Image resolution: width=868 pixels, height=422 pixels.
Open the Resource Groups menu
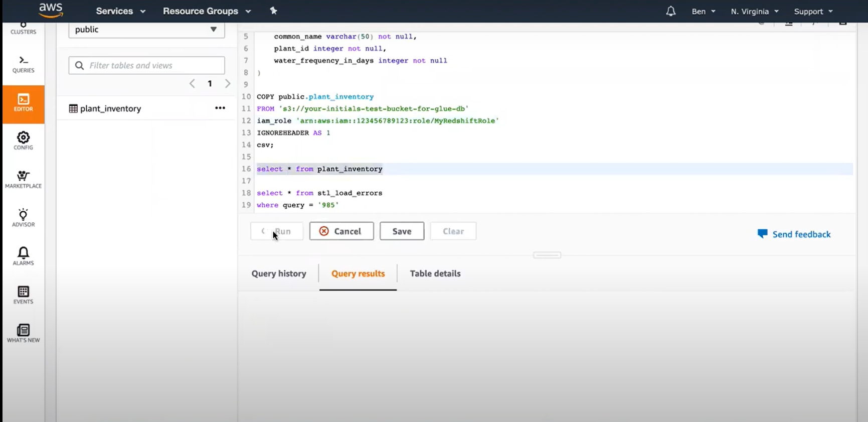pyautogui.click(x=207, y=11)
